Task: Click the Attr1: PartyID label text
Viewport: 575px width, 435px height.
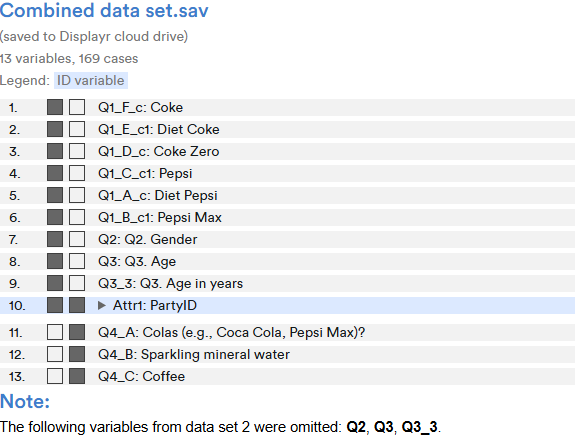Action: tap(155, 306)
